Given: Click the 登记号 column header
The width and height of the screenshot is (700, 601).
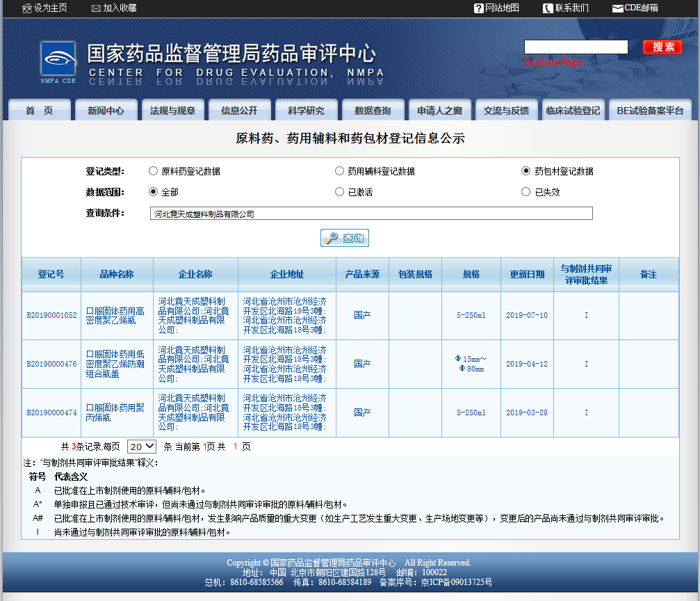Looking at the screenshot, I should pyautogui.click(x=51, y=274).
